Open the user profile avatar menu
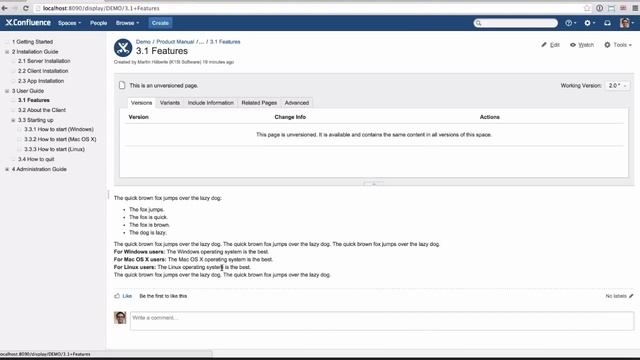 627,23
